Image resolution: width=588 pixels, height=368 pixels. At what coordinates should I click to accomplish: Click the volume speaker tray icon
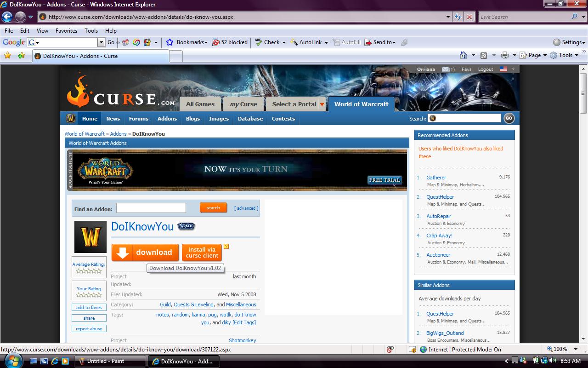553,361
